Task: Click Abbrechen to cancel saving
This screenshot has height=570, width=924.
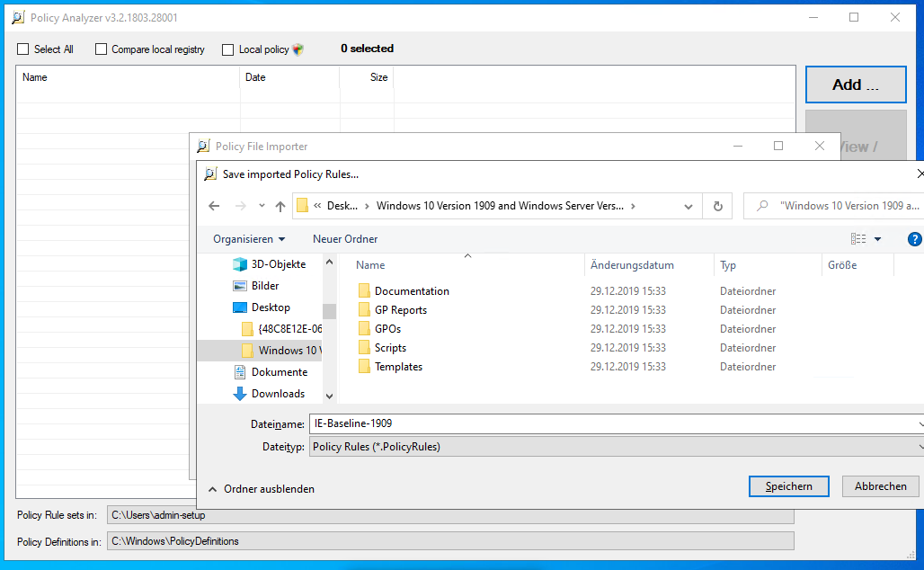Action: (880, 486)
